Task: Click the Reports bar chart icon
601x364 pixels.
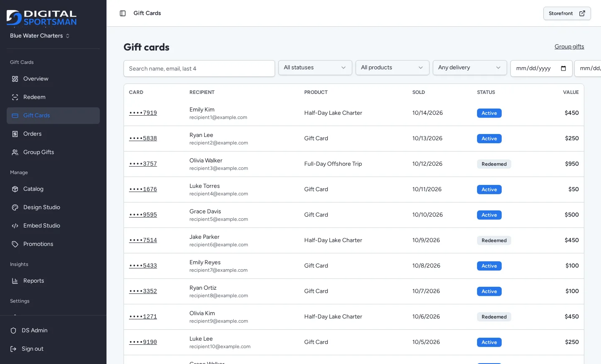Action: coord(15,281)
